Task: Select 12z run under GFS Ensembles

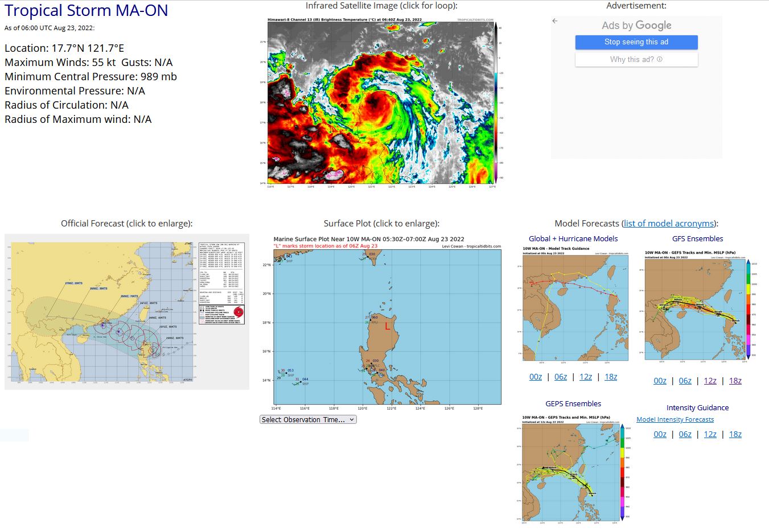Action: 710,381
